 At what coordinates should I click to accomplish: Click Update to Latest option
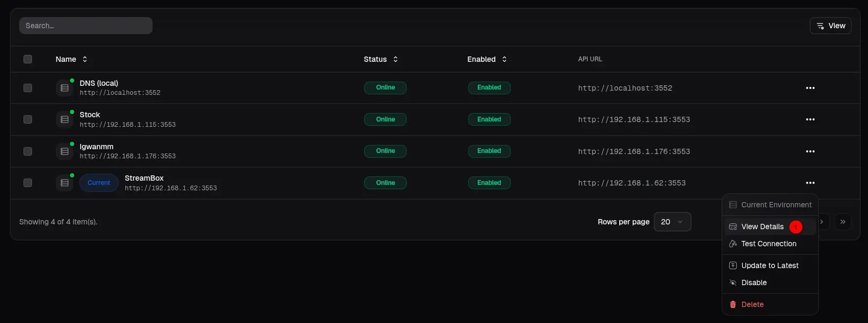point(769,265)
